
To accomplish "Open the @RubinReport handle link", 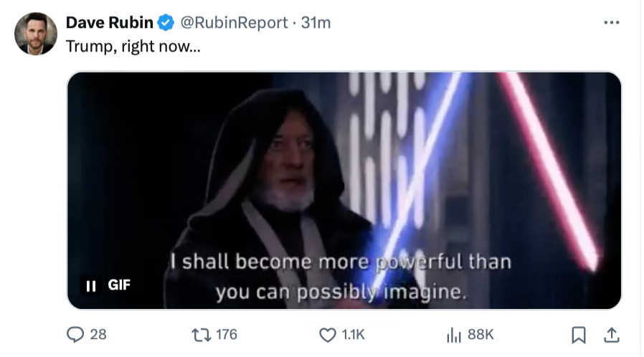I will tap(234, 22).
